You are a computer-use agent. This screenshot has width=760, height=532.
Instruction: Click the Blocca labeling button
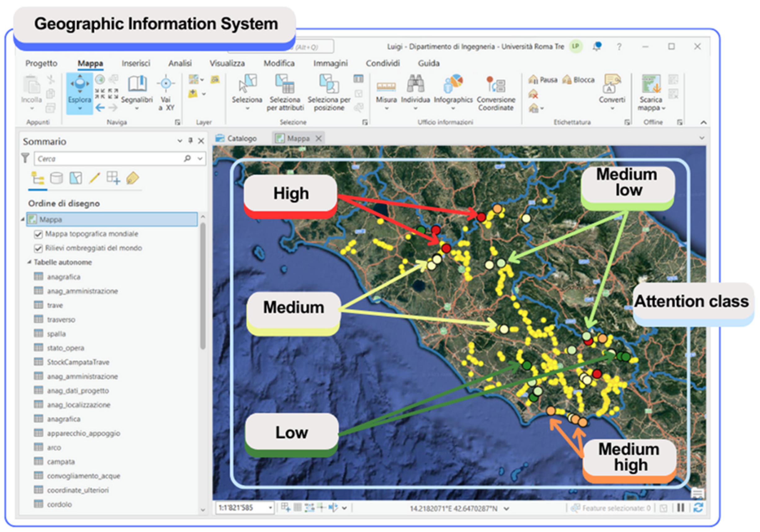point(578,80)
